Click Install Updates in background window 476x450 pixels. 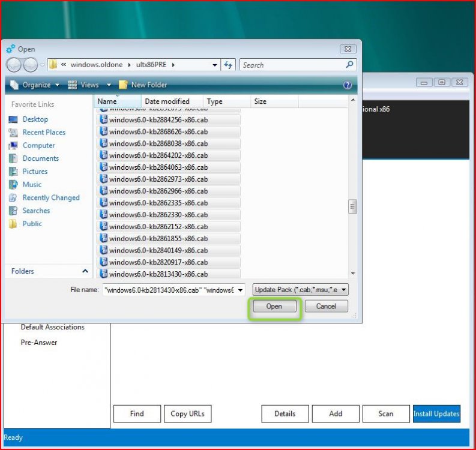coord(436,413)
